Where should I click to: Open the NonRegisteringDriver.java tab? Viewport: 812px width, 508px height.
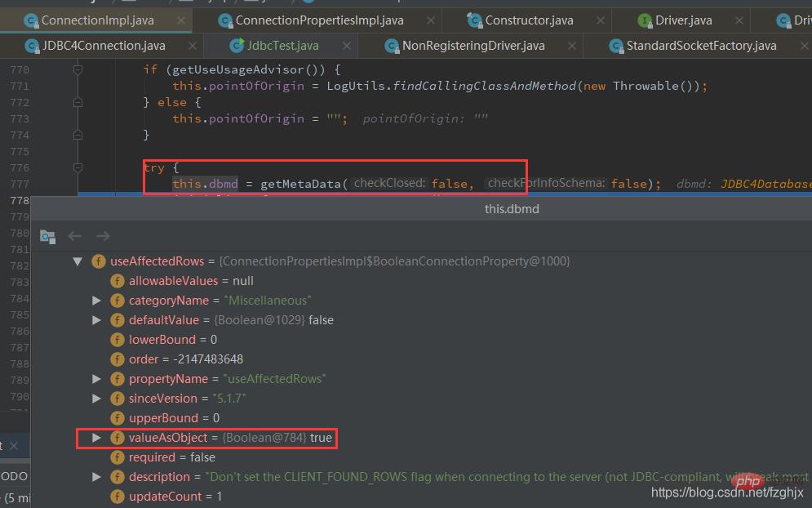click(473, 46)
